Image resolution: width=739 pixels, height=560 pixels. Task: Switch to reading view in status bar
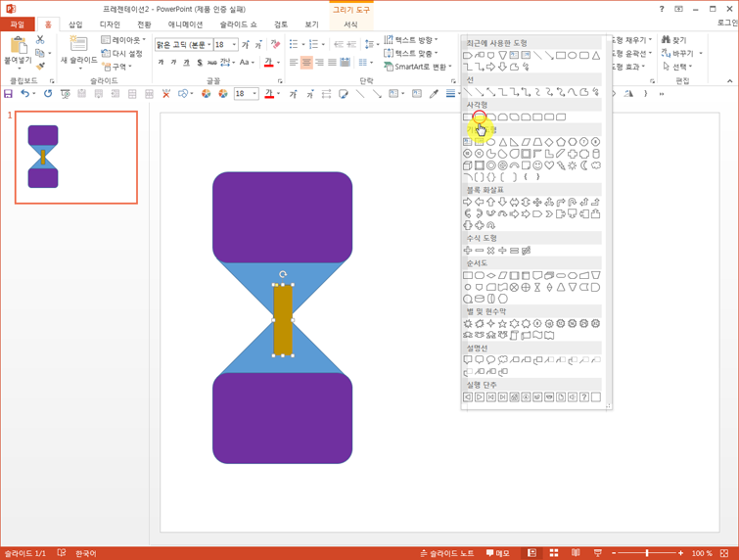click(x=576, y=552)
